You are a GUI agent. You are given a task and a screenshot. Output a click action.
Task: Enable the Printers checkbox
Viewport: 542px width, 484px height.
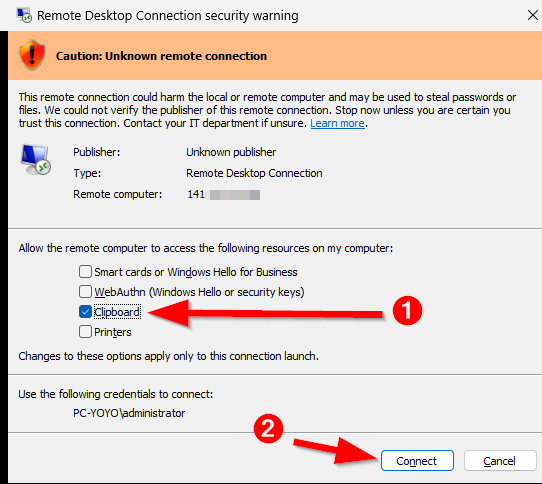(85, 332)
